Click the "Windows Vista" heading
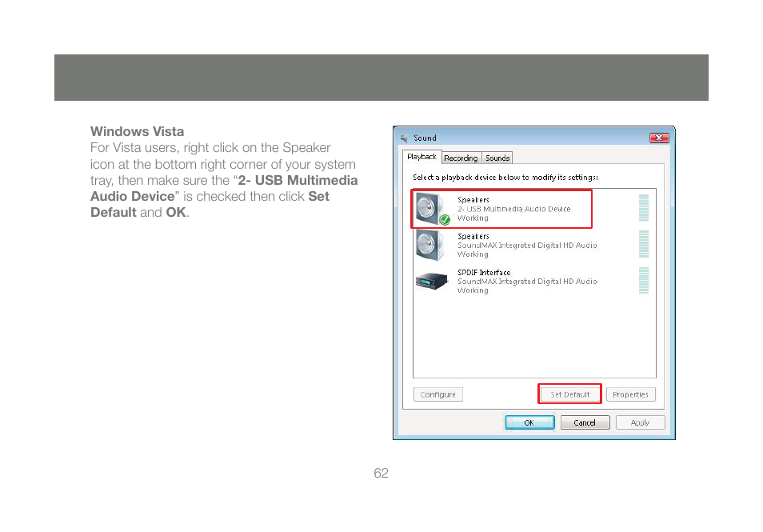The image size is (763, 532). pyautogui.click(x=138, y=131)
